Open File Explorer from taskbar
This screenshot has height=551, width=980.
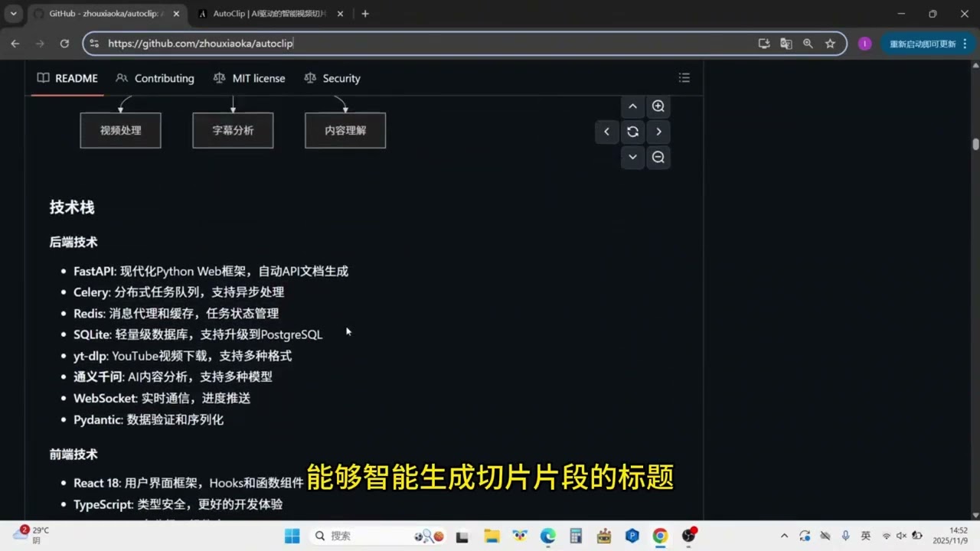point(492,536)
